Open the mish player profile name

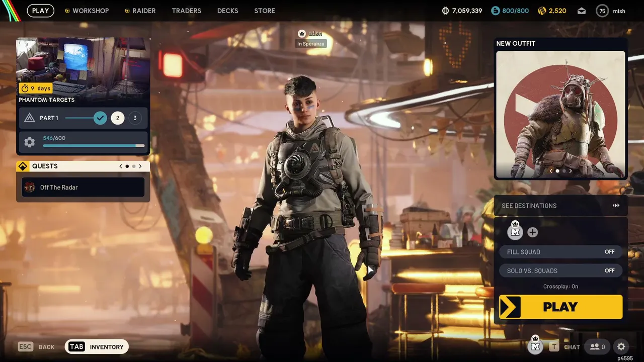coord(619,11)
